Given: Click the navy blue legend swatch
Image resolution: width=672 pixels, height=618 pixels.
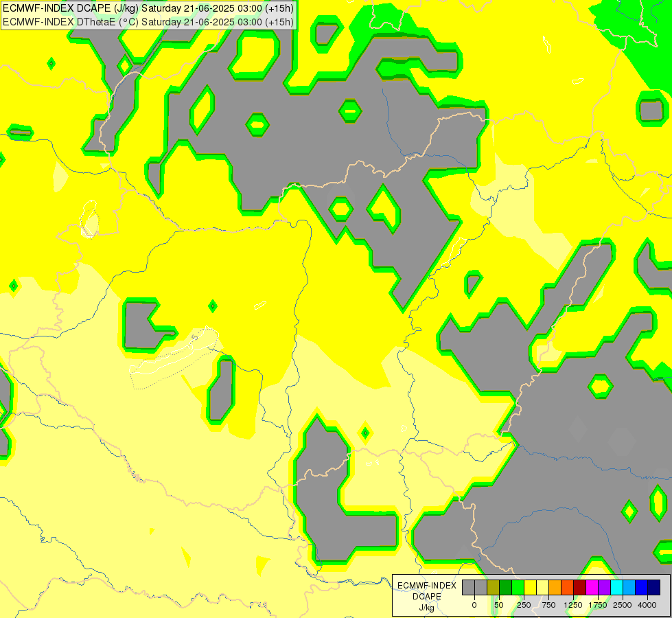Looking at the screenshot, I should click(x=654, y=587).
